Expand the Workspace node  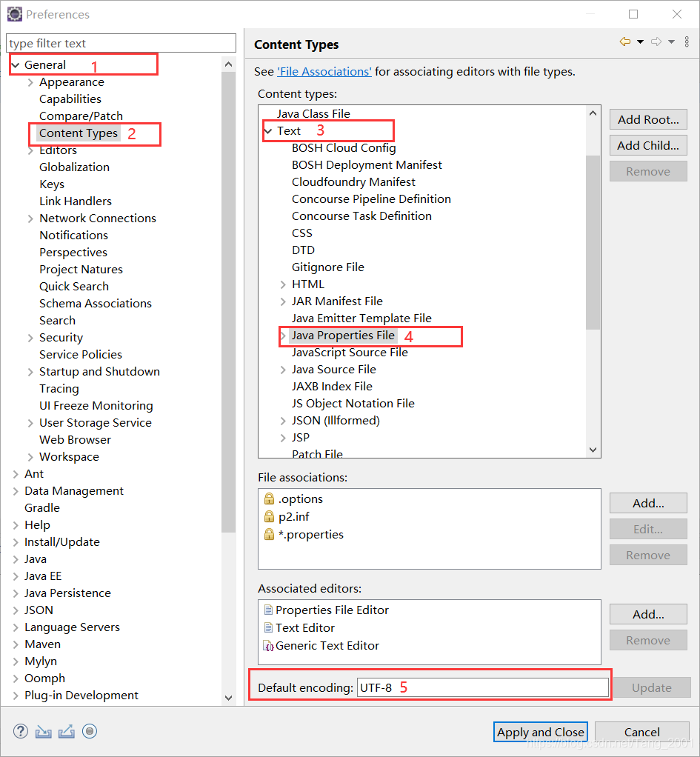pyautogui.click(x=30, y=457)
